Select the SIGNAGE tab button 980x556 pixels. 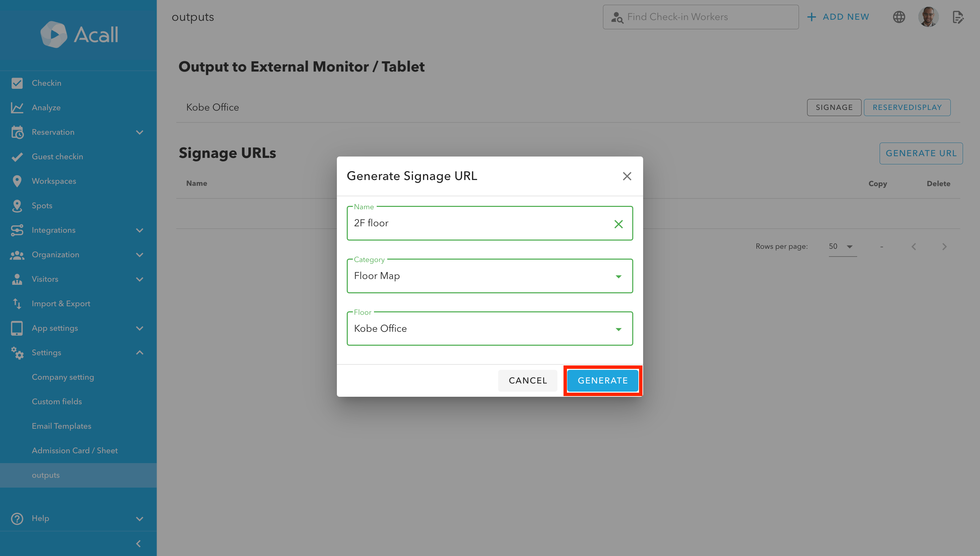(x=834, y=107)
